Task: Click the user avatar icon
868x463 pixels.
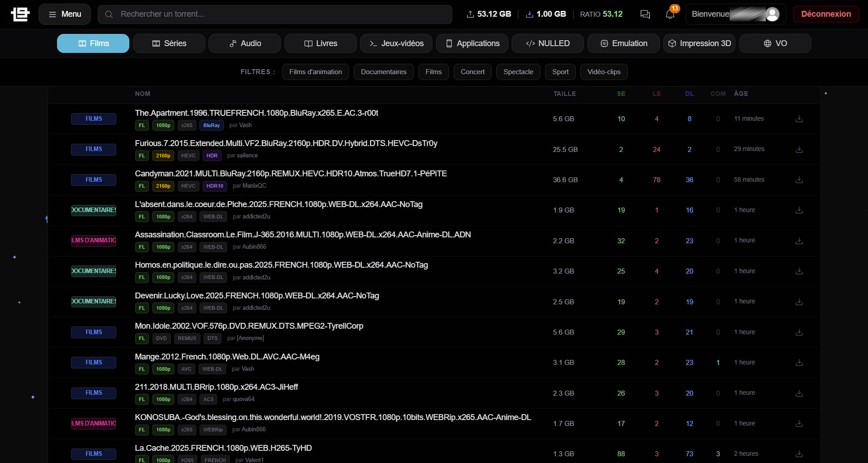Action: [772, 14]
